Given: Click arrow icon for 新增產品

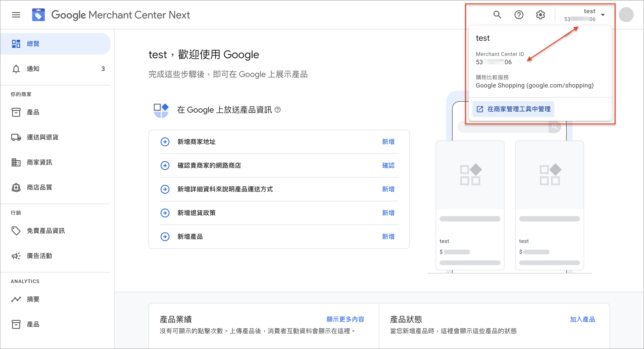Looking at the screenshot, I should pyautogui.click(x=165, y=237).
